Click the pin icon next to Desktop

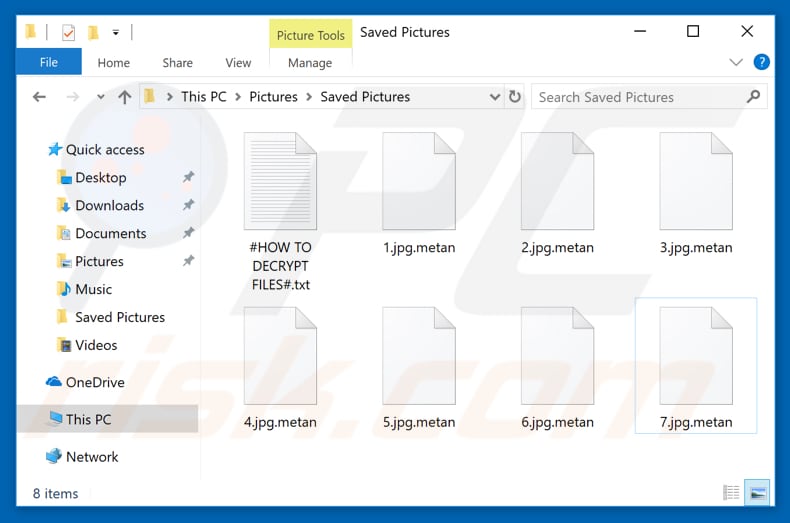click(x=188, y=177)
